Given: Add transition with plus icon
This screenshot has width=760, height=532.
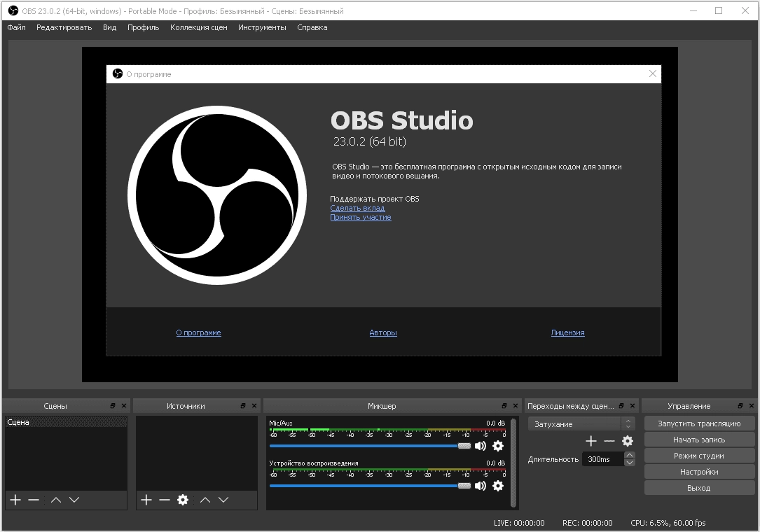Looking at the screenshot, I should (x=591, y=441).
